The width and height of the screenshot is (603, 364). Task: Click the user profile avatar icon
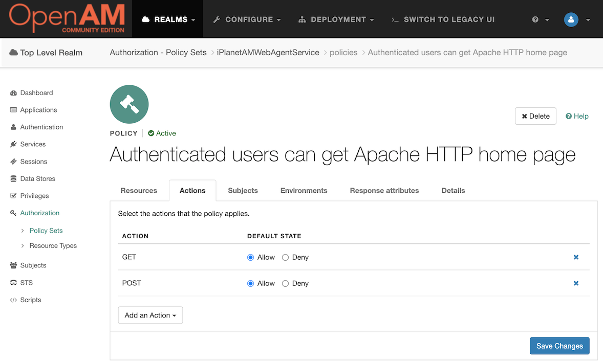[x=571, y=19]
